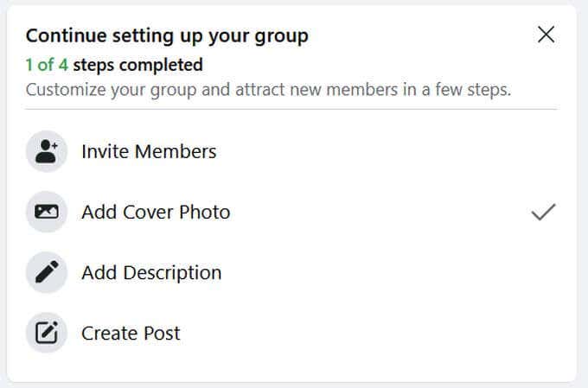Click the horizontal divider below the description
This screenshot has height=388, width=588.
click(x=291, y=110)
